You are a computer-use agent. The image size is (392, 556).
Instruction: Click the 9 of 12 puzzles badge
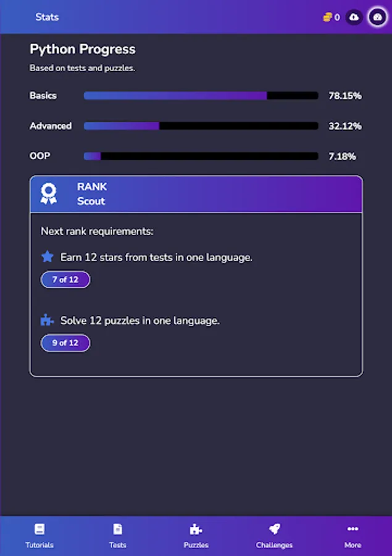pyautogui.click(x=65, y=343)
